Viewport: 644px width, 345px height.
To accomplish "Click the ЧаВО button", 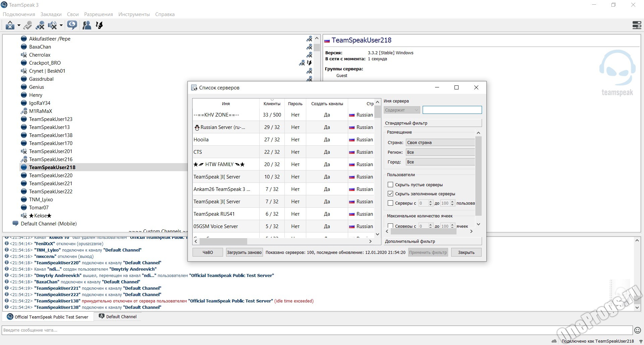I will pyautogui.click(x=208, y=253).
